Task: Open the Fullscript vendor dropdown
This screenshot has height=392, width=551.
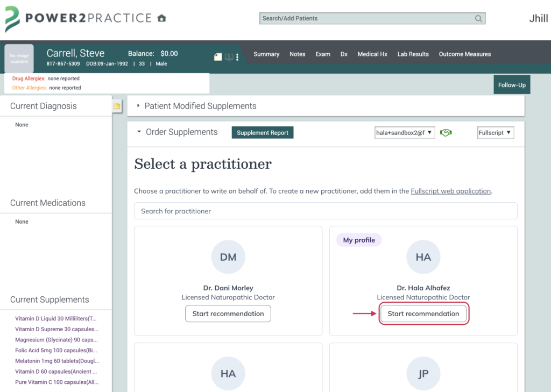Action: click(x=495, y=132)
